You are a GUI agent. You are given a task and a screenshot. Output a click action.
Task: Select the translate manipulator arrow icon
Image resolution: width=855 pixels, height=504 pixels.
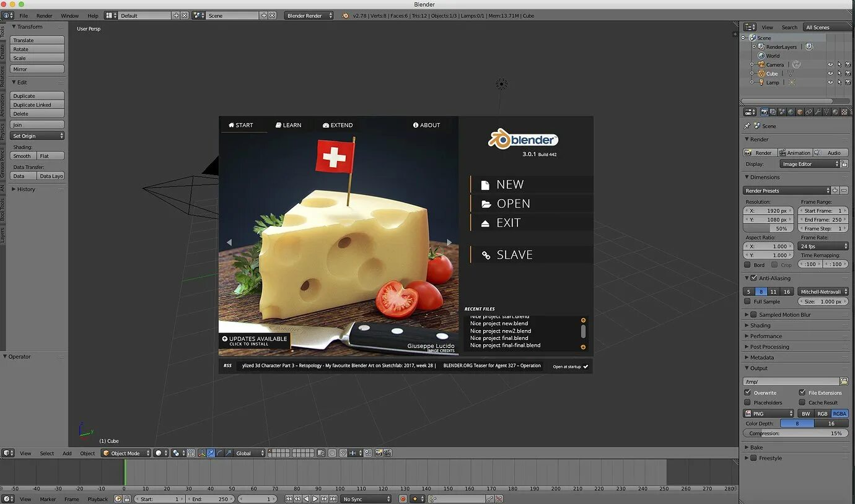click(211, 453)
